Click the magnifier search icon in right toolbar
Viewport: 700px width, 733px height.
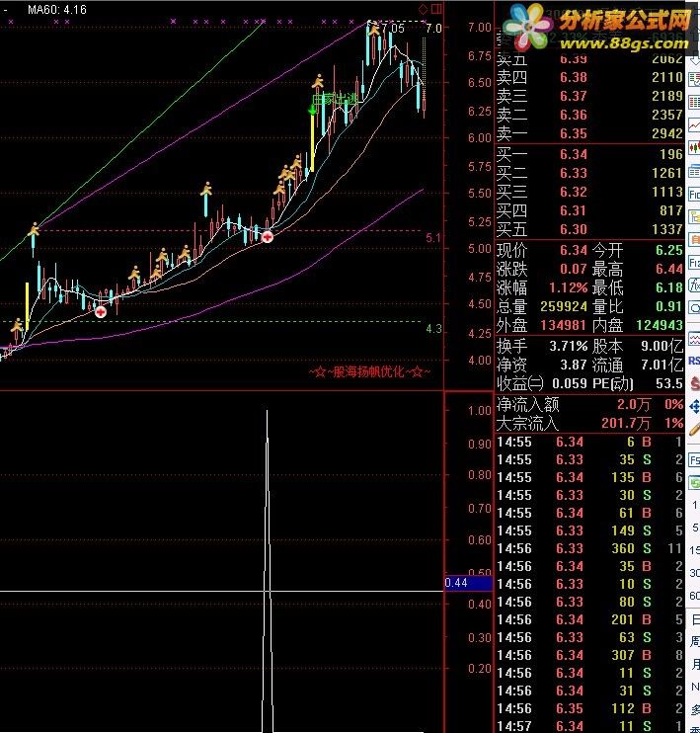click(x=694, y=308)
